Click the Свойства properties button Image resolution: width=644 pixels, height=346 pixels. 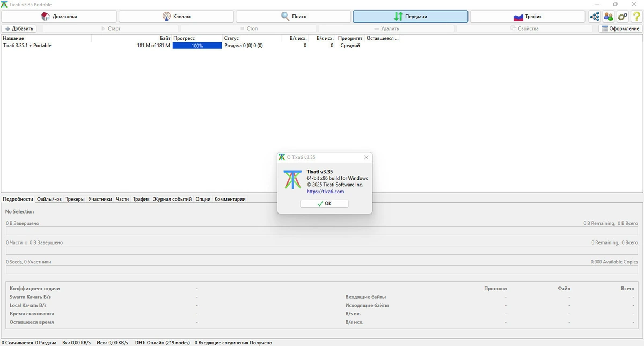tap(524, 28)
